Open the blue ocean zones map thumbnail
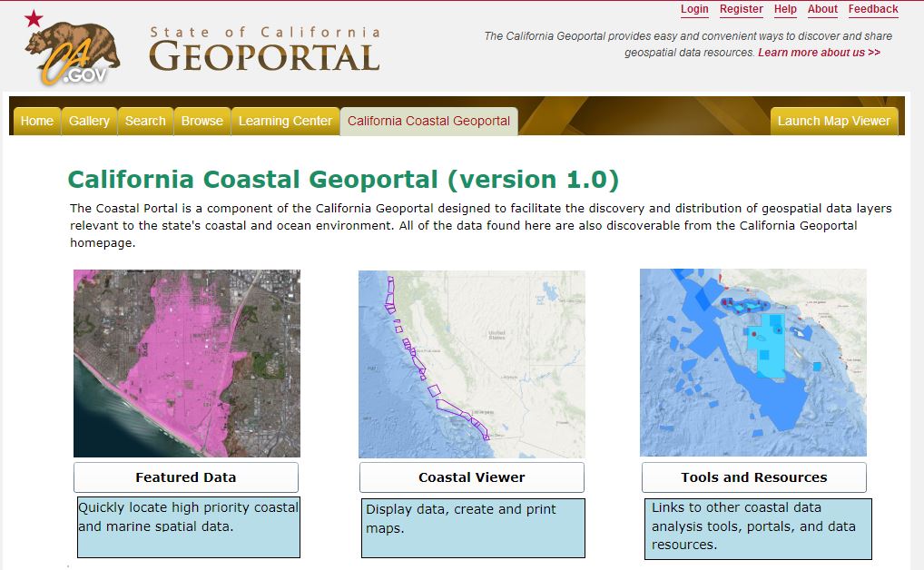This screenshot has width=924, height=570. (753, 362)
